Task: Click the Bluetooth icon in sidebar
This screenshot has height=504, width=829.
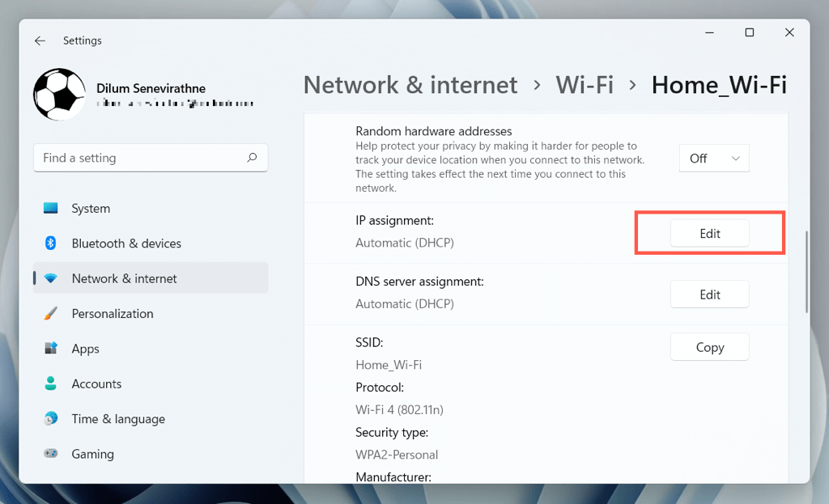Action: [51, 243]
